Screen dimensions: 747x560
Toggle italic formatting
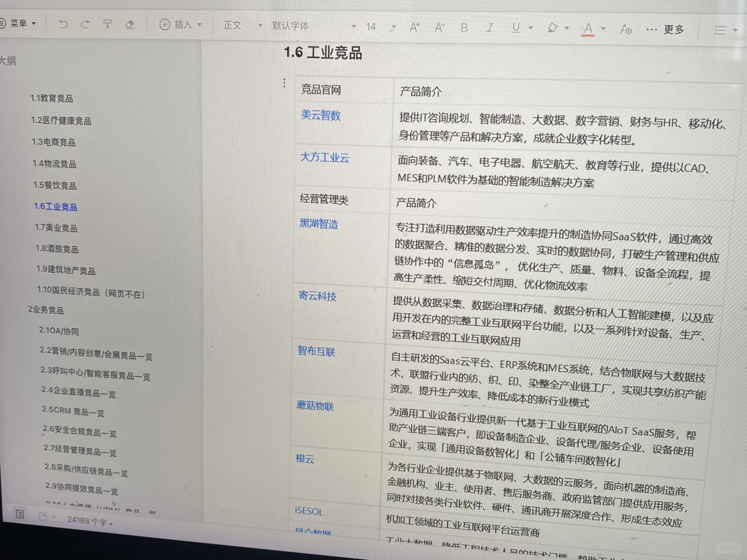point(489,29)
